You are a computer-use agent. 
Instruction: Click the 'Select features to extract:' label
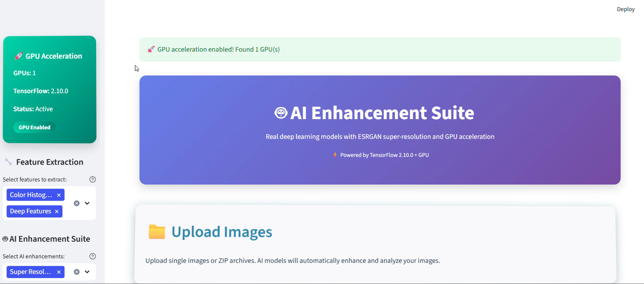click(x=35, y=179)
